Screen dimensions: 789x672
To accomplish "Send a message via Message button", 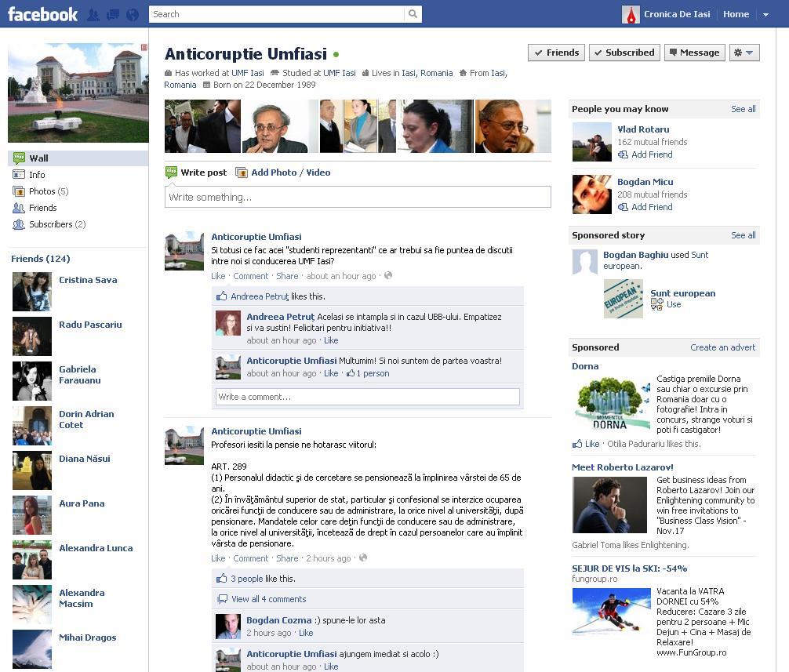I will click(695, 53).
